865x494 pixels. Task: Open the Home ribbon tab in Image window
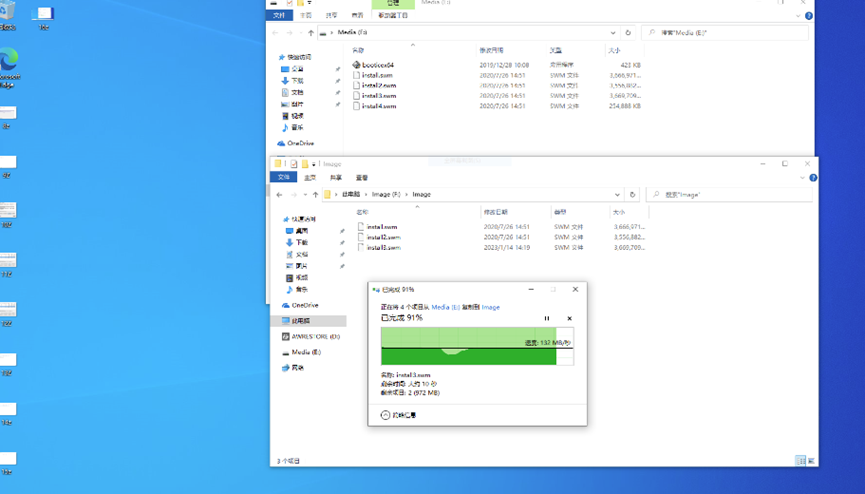pyautogui.click(x=310, y=178)
